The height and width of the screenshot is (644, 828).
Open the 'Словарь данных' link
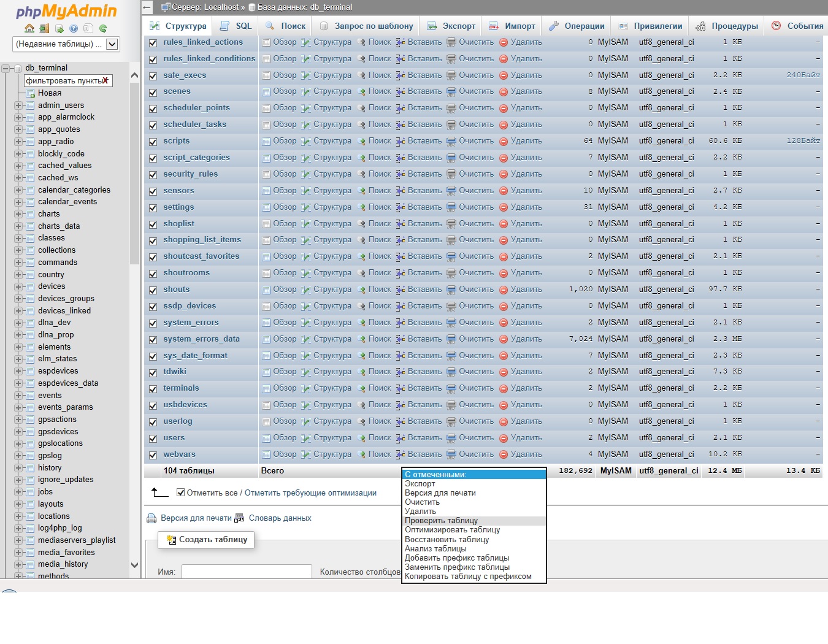click(280, 518)
